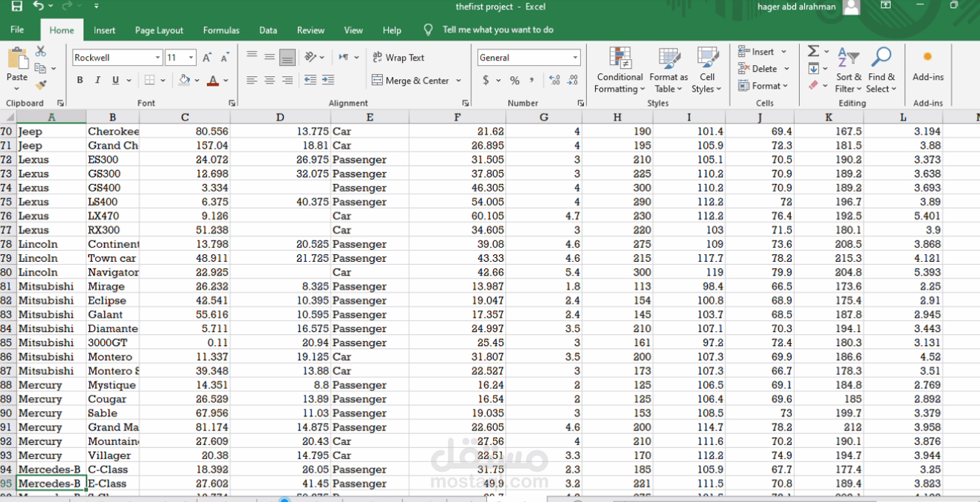Image resolution: width=980 pixels, height=502 pixels.
Task: Apply percent style to cells
Action: 514,80
